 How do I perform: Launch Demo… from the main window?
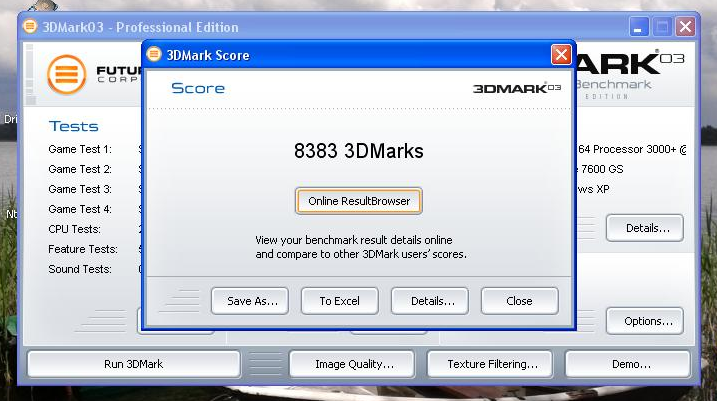(628, 364)
